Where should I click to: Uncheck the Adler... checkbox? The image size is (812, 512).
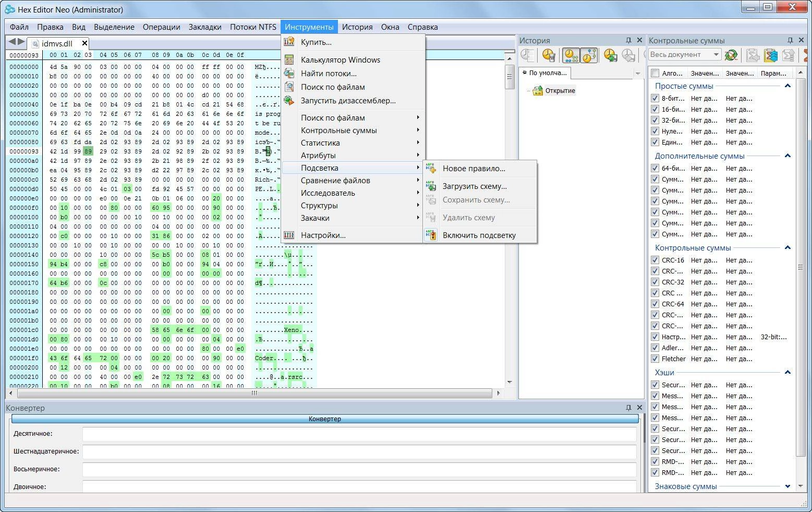pos(655,348)
